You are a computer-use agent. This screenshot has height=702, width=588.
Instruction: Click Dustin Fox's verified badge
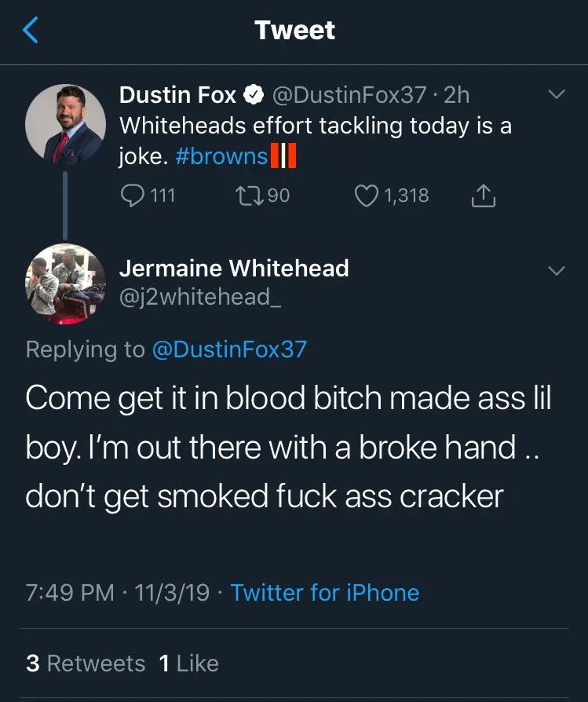click(x=252, y=94)
